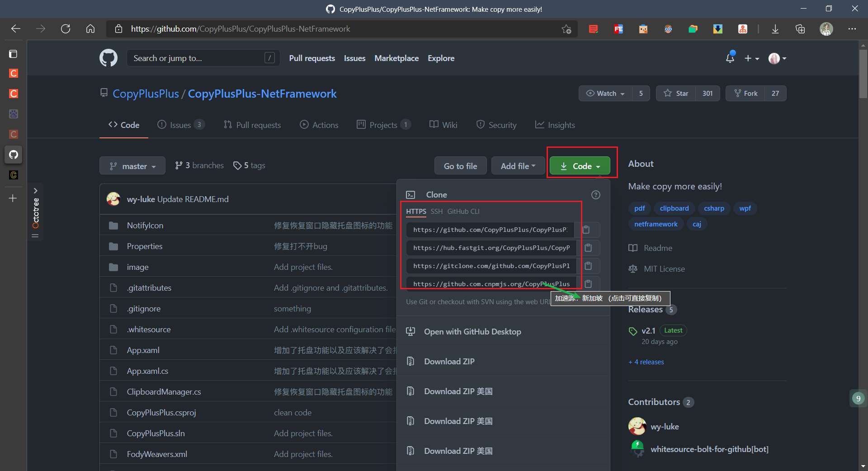The image size is (868, 471).
Task: Copy the github.com HTTPS clone URL
Action: coord(587,230)
